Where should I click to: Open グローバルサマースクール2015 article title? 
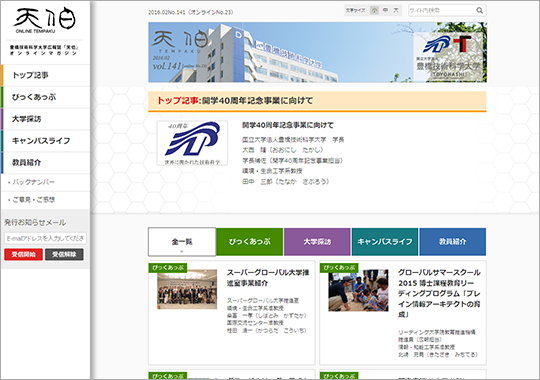click(x=439, y=293)
